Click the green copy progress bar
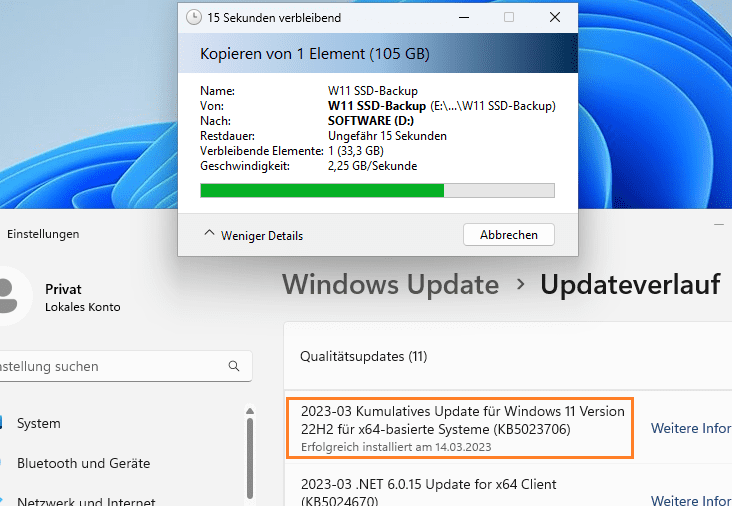This screenshot has width=732, height=506. 377,190
